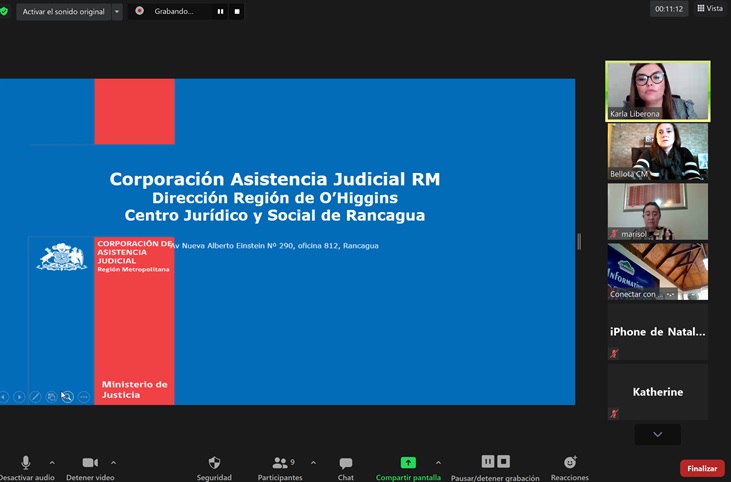Screen dimensions: 731x482
Task: Click the slide address text Av Nueva Alberto Einstein
Action: coord(274,246)
